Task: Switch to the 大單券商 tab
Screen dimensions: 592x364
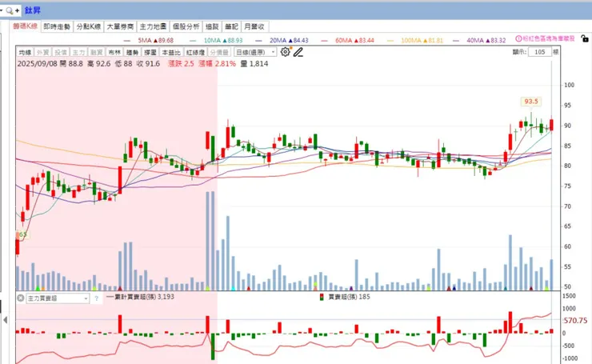Action: (x=120, y=26)
